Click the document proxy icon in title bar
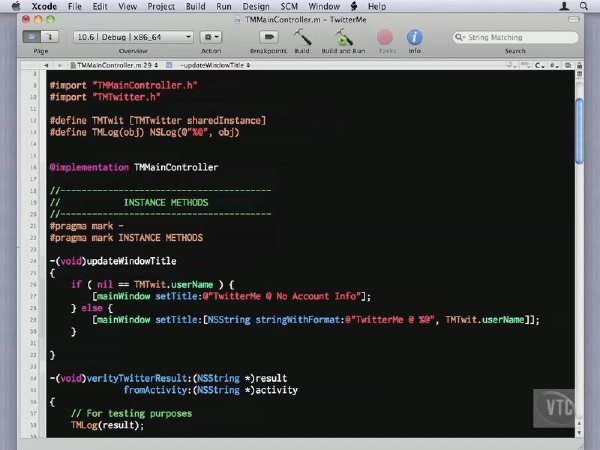 pos(237,20)
